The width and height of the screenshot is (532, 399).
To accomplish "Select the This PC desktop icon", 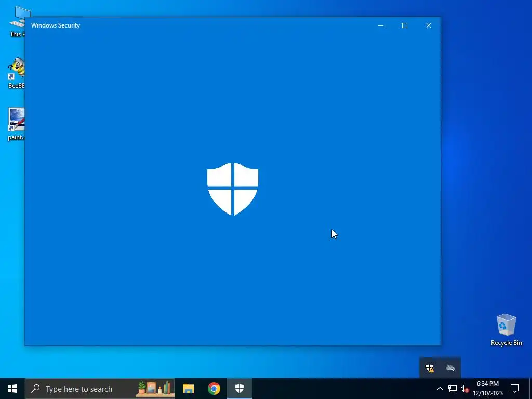I will [16, 22].
